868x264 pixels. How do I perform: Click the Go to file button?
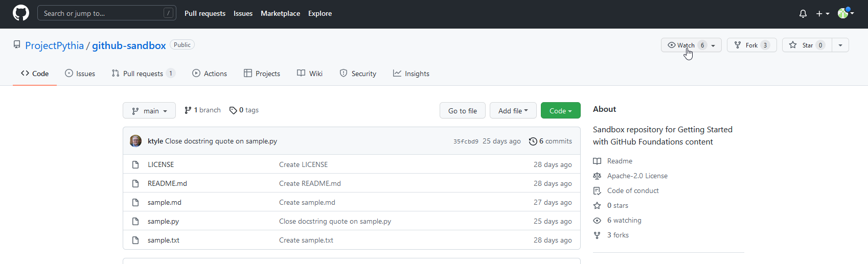point(462,111)
